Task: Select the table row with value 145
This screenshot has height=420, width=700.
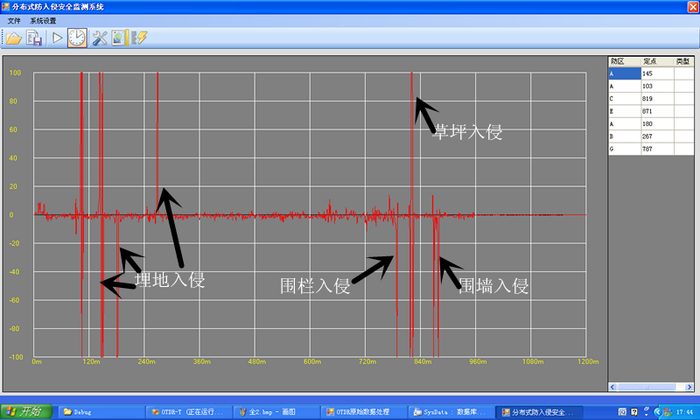Action: 651,74
